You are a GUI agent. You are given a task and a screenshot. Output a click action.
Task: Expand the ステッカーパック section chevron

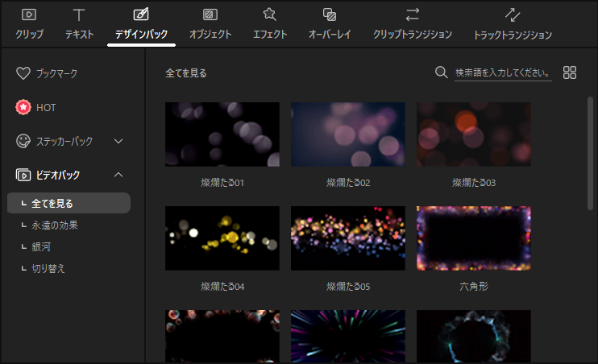coord(118,141)
